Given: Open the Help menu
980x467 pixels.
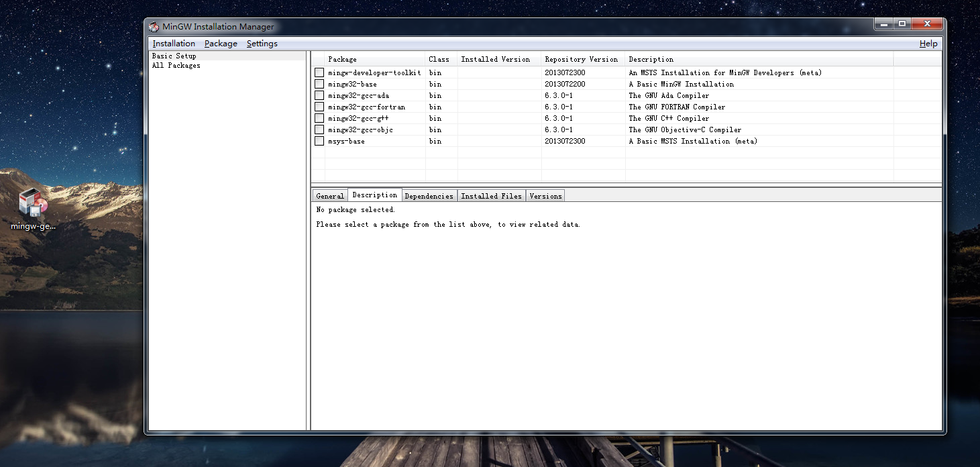Looking at the screenshot, I should [928, 44].
